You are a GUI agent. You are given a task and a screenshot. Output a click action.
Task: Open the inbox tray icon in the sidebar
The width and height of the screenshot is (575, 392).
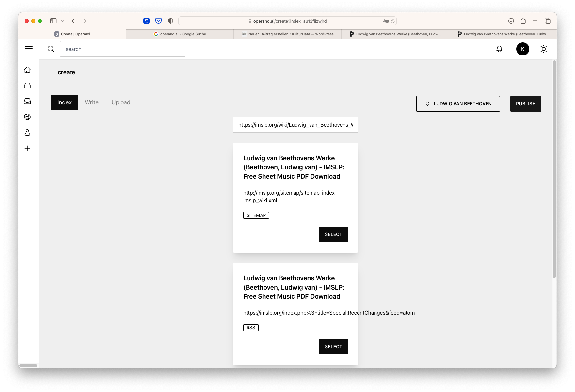27,101
